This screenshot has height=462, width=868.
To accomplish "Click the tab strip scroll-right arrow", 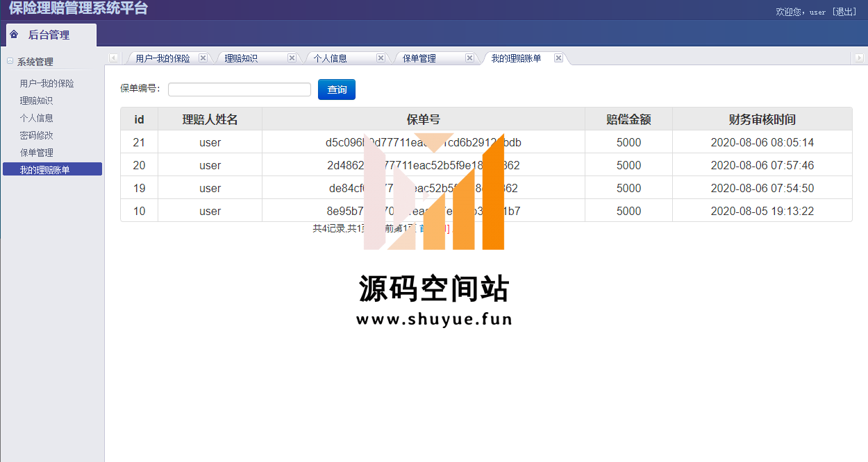I will (859, 58).
